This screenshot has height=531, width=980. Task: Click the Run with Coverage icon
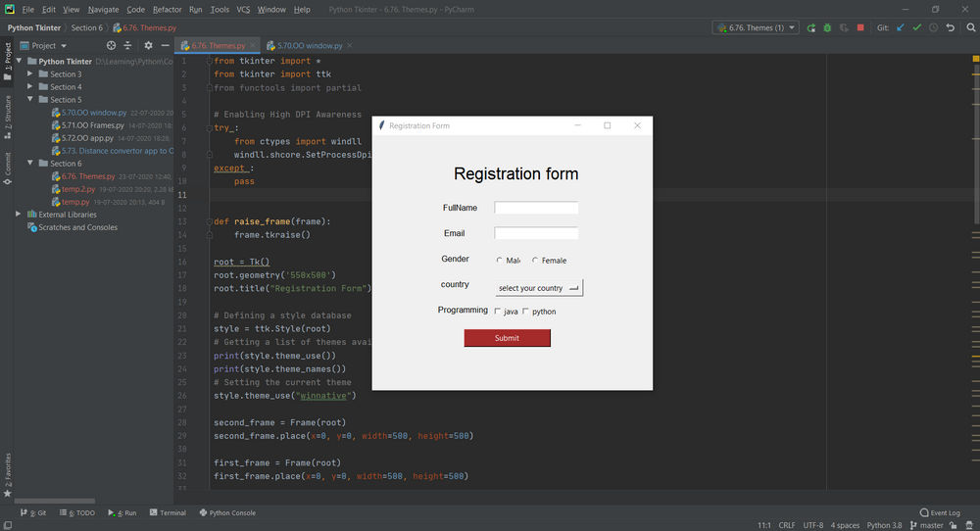[844, 27]
